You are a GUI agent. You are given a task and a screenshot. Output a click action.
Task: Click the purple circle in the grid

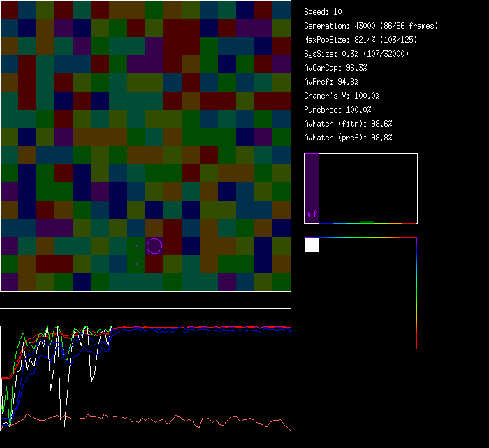(154, 246)
